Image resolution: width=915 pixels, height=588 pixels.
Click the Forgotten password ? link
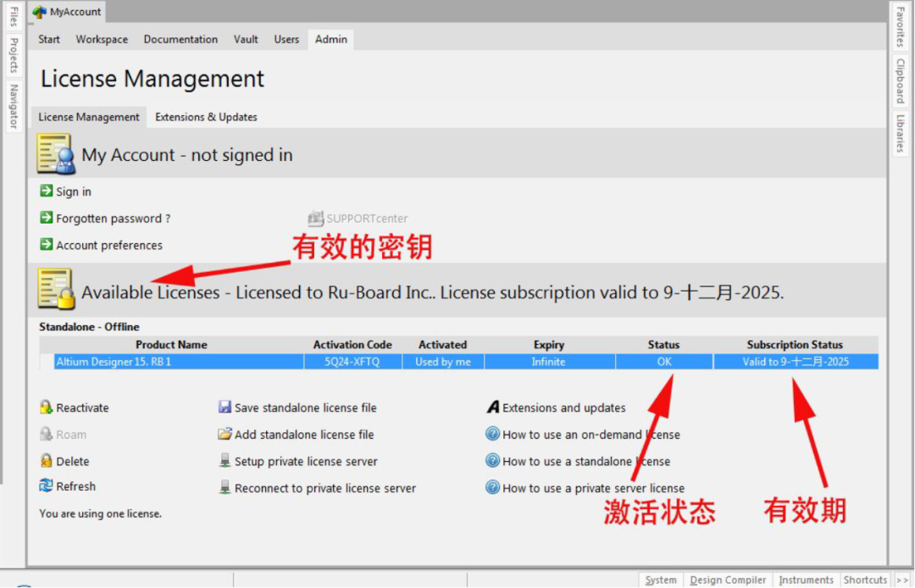tap(114, 218)
